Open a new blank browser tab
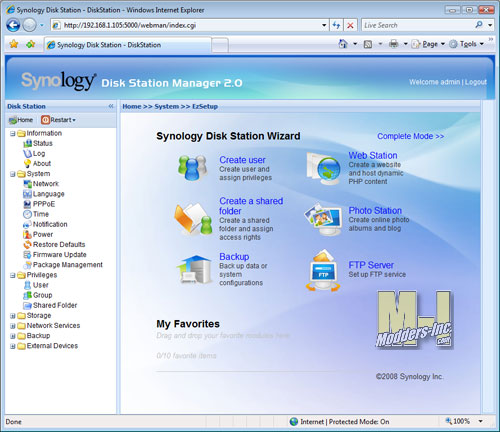Viewport: 500px width, 432px height. coord(220,45)
